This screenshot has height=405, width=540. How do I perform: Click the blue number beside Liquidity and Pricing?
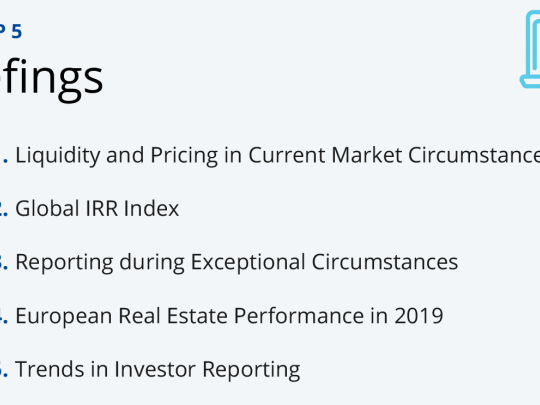4,155
